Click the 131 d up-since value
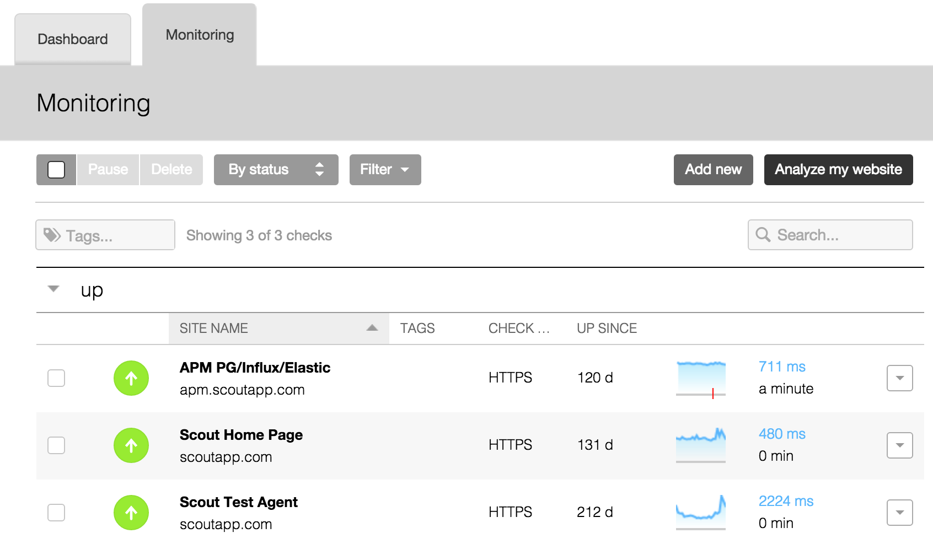This screenshot has width=933, height=560. pos(595,445)
